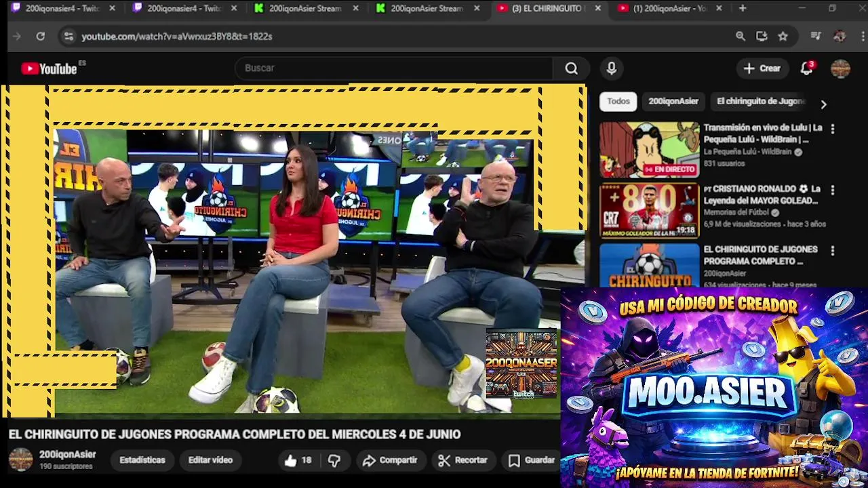Close the first 200iqonasier4 Twitch tab
The image size is (868, 488).
click(x=112, y=8)
